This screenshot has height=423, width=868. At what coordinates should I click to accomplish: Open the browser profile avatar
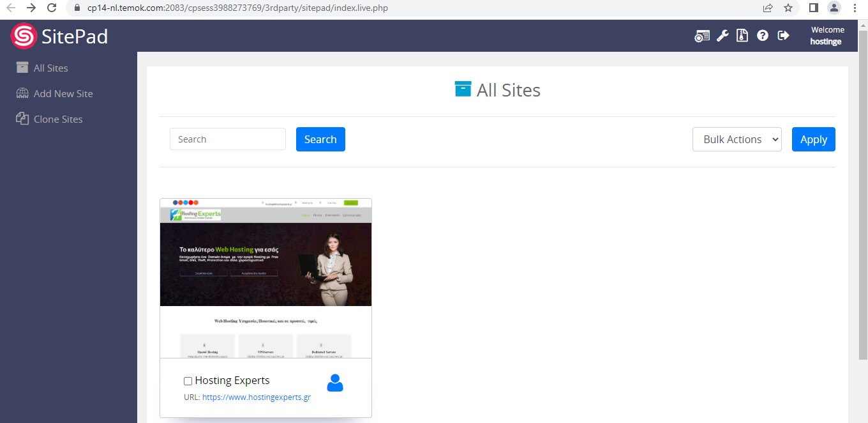[x=834, y=8]
